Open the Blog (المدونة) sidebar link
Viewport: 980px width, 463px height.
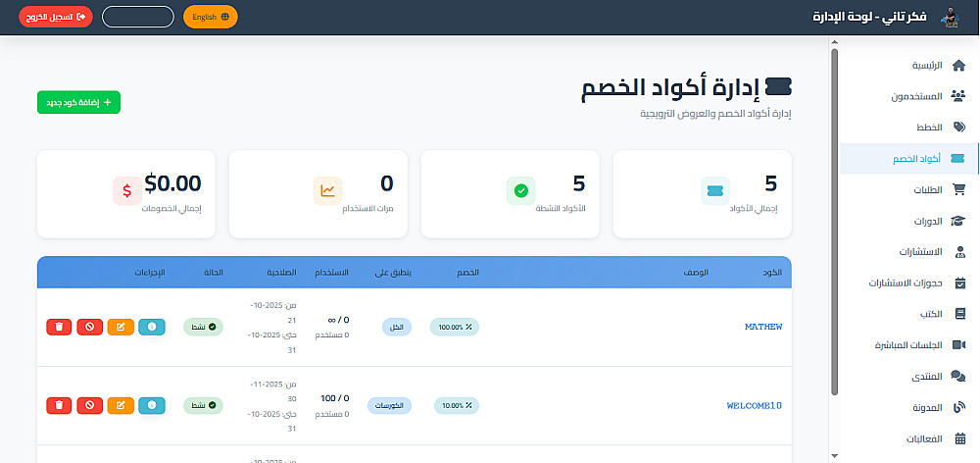(x=909, y=407)
